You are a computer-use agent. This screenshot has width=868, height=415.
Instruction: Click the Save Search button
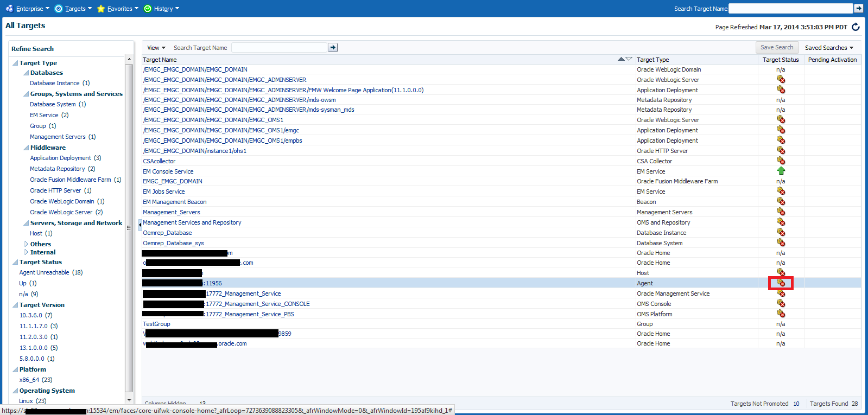click(777, 48)
